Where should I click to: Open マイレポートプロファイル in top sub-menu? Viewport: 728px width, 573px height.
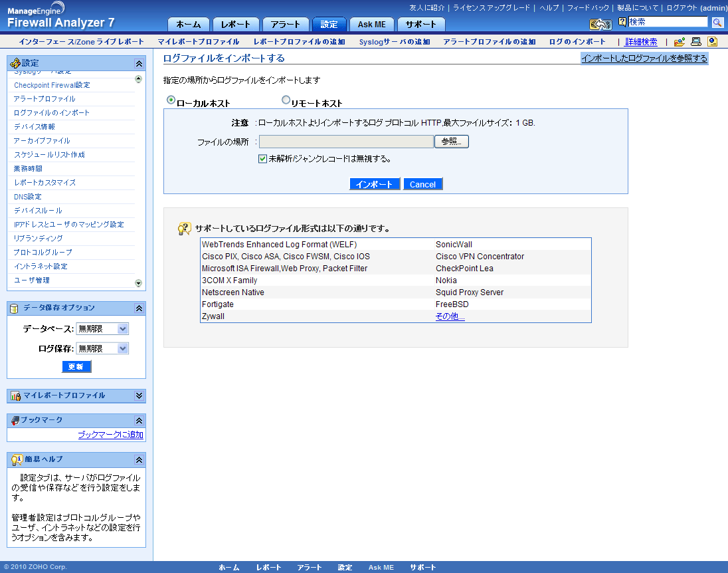tap(198, 42)
